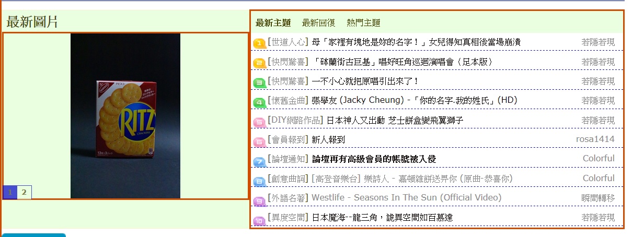Screen dimensions: 644x237
Task: View author 若隱若現 on the 缽蘭街古巨基 row
Action: click(x=598, y=62)
